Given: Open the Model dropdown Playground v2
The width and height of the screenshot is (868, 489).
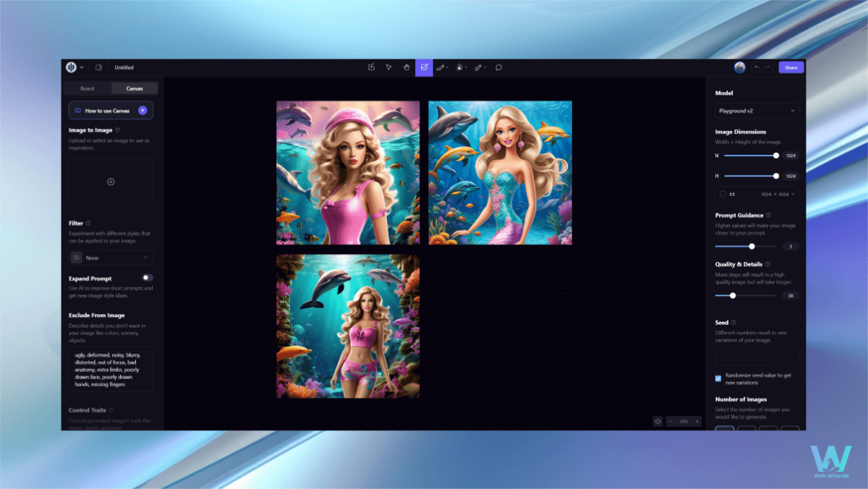Looking at the screenshot, I should tap(757, 111).
